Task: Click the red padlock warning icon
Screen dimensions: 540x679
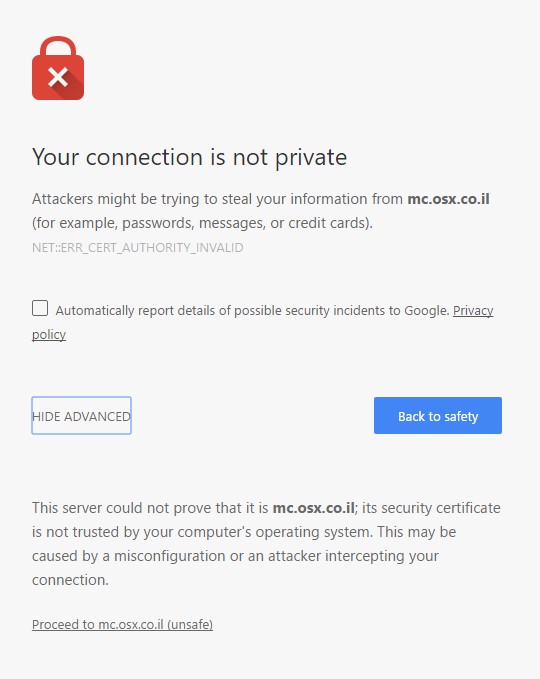Action: click(x=58, y=68)
